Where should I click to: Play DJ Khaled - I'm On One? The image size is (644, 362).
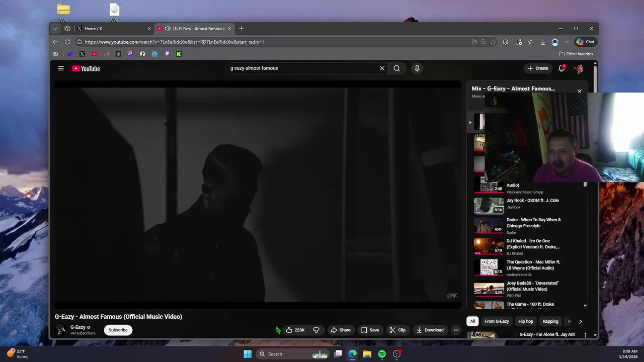pyautogui.click(x=528, y=247)
